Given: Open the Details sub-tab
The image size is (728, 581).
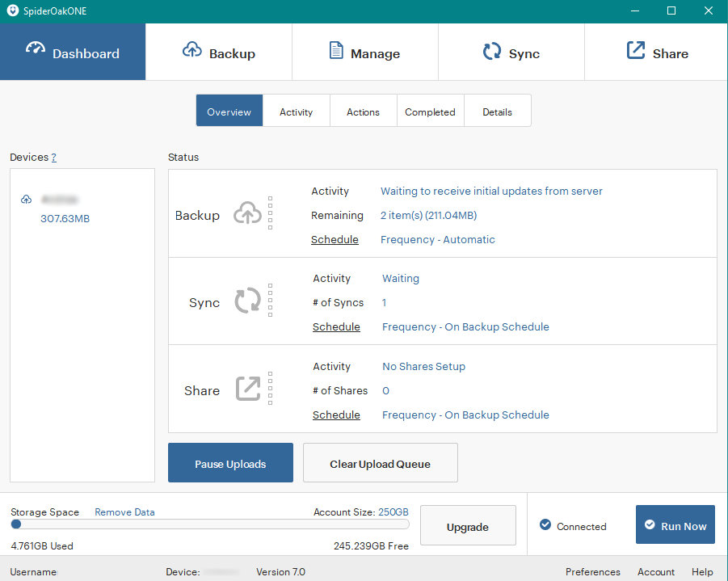Looking at the screenshot, I should [x=497, y=111].
